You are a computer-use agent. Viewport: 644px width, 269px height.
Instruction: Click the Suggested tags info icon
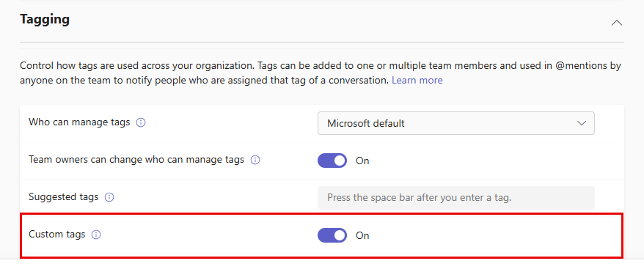(x=109, y=198)
